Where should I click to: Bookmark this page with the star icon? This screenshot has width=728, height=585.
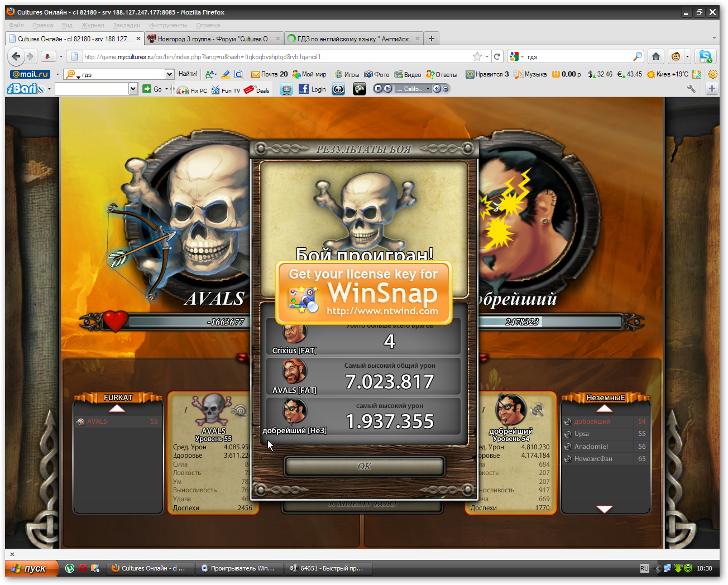[477, 56]
